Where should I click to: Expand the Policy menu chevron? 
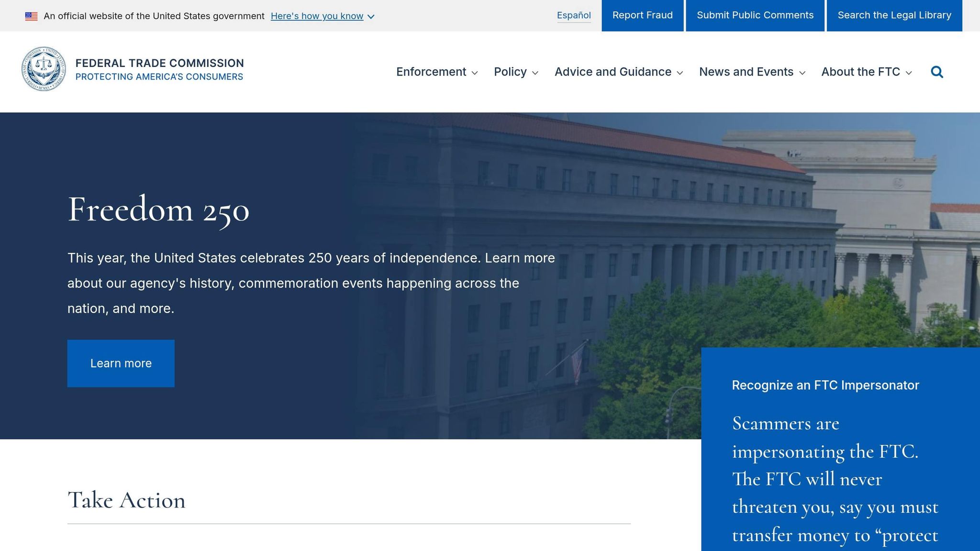535,73
